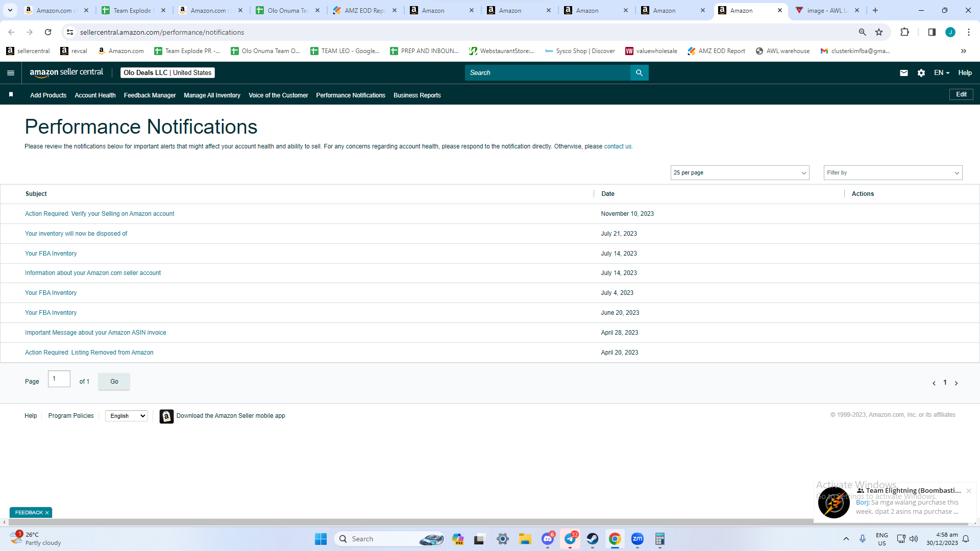Open Steam from the taskbar
Image resolution: width=980 pixels, height=551 pixels.
tap(593, 539)
